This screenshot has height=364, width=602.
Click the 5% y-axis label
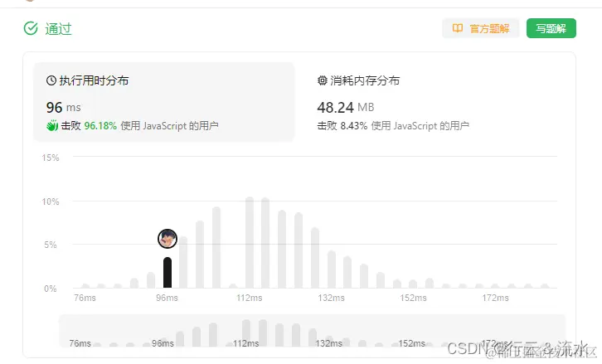[x=51, y=245]
